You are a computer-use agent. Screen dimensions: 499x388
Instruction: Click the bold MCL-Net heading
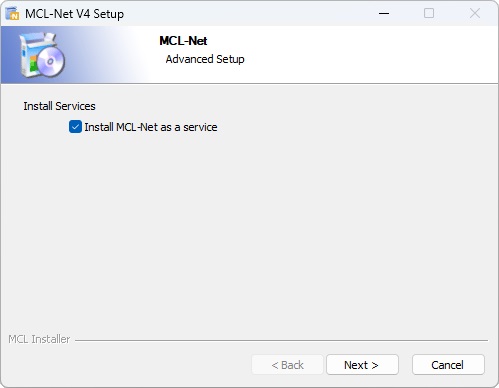point(183,41)
